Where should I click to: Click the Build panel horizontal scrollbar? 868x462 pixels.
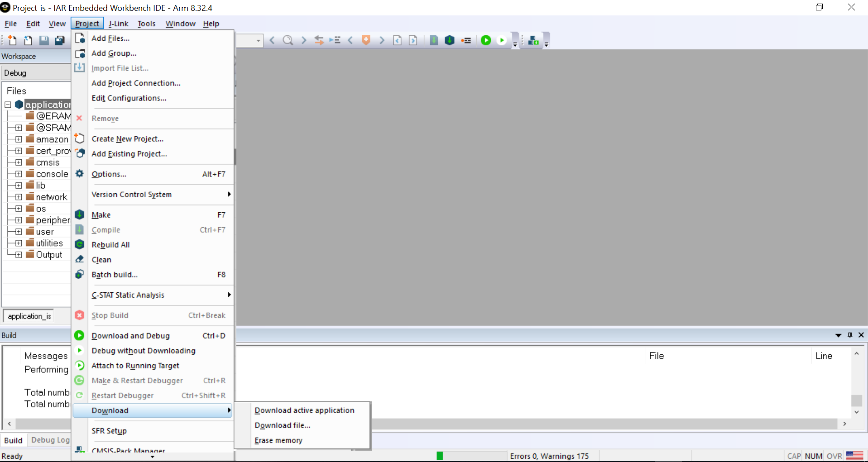coord(427,424)
